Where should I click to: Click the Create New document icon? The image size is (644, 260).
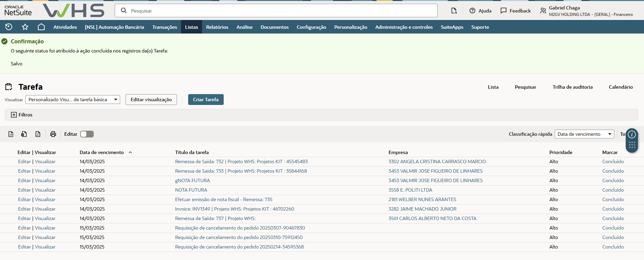454,11
